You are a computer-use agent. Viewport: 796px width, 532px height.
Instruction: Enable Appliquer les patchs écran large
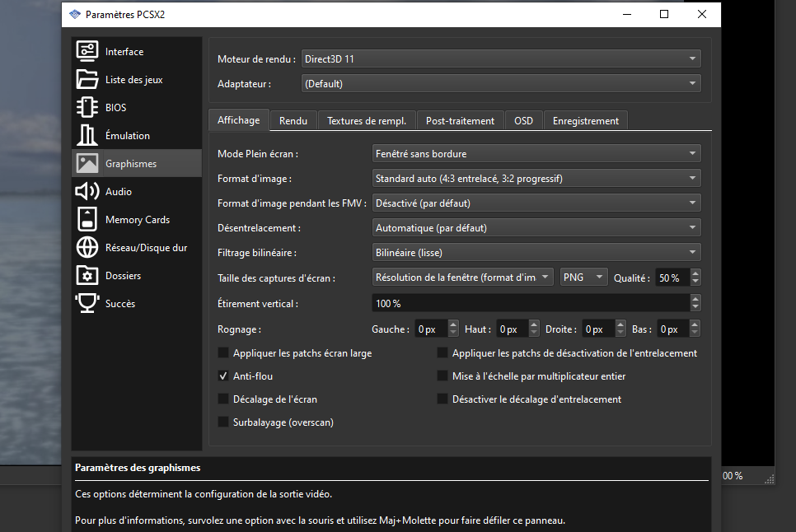pos(223,353)
